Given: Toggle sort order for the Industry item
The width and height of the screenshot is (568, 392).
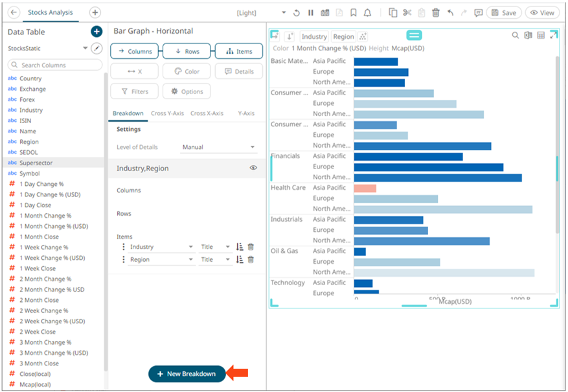Looking at the screenshot, I should click(240, 247).
